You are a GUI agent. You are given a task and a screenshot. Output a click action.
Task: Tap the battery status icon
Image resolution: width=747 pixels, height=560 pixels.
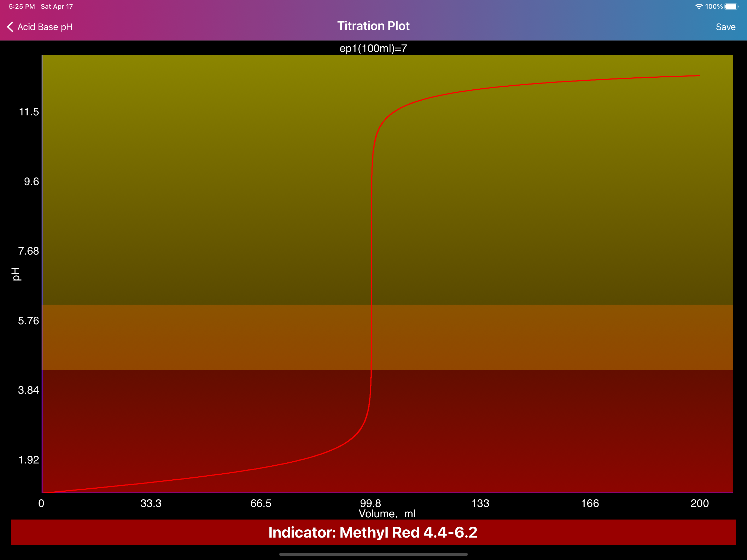point(731,7)
